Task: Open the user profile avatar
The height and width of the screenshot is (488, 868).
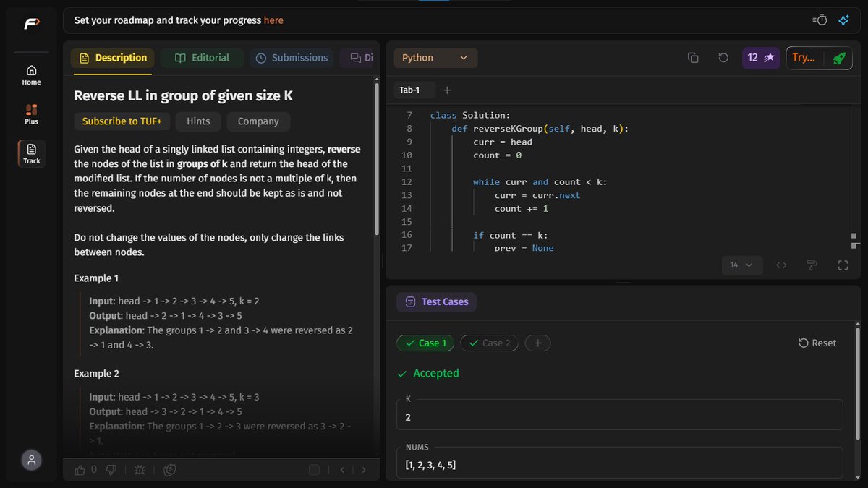Action: click(31, 459)
